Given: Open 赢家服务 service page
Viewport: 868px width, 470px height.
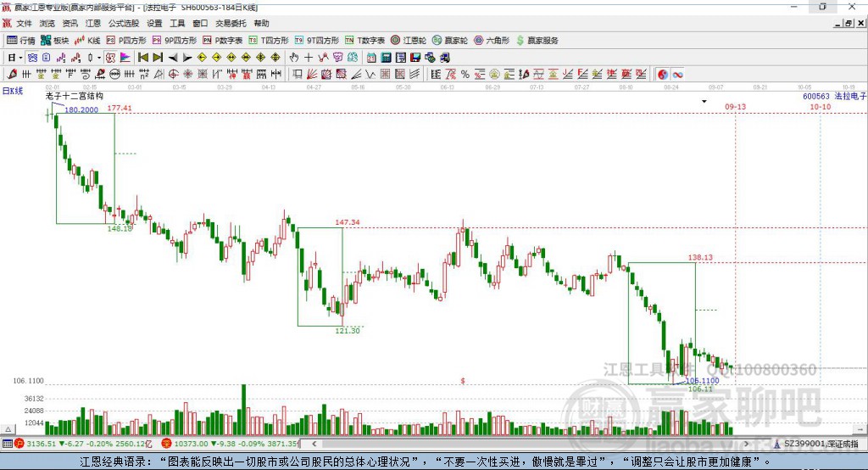Looking at the screenshot, I should [x=537, y=41].
